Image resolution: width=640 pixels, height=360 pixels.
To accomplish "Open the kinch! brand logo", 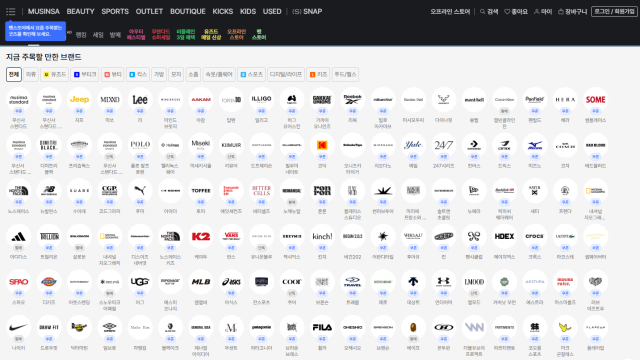I will tap(322, 236).
